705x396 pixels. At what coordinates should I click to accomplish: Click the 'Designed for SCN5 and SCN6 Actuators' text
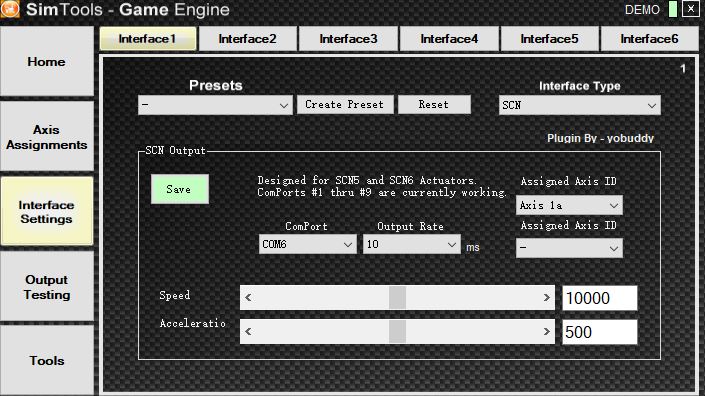366,180
